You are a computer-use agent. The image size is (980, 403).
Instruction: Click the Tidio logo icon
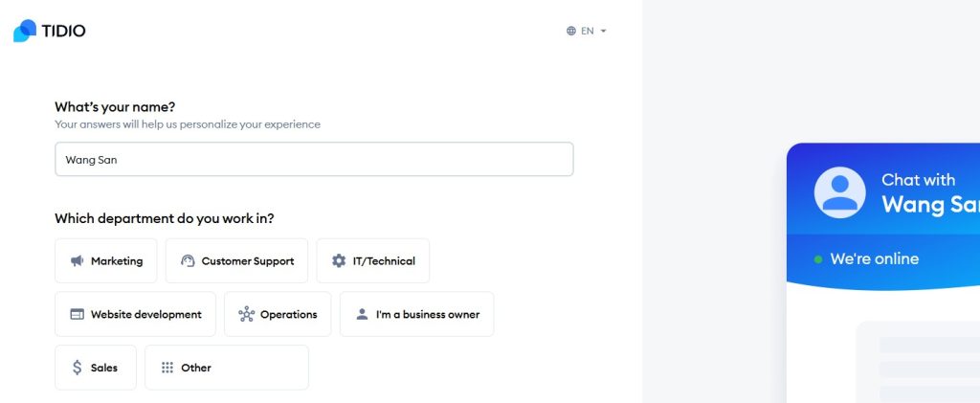[25, 31]
